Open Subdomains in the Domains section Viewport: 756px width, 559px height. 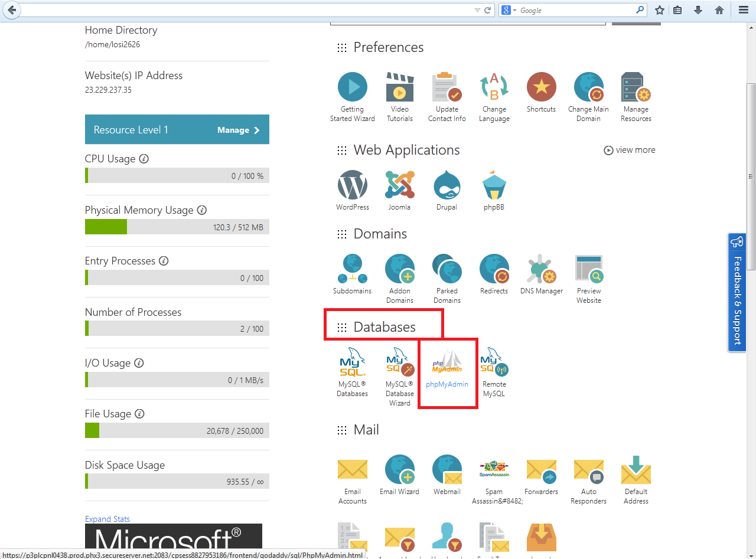coord(353,274)
